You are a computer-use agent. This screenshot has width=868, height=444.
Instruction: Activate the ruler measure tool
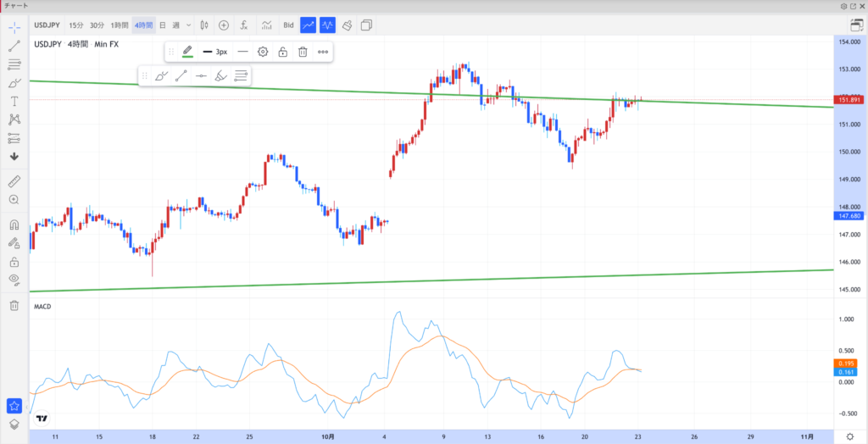coord(14,181)
